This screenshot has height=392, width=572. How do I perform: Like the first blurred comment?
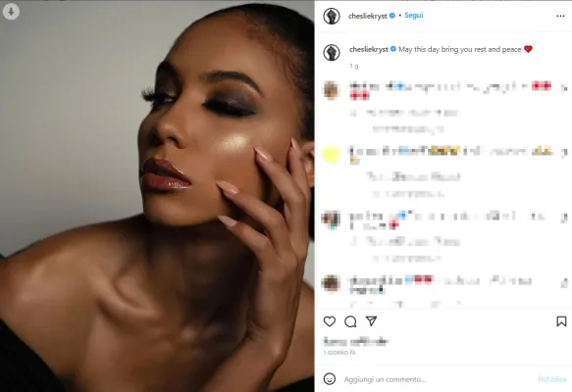coord(564,88)
